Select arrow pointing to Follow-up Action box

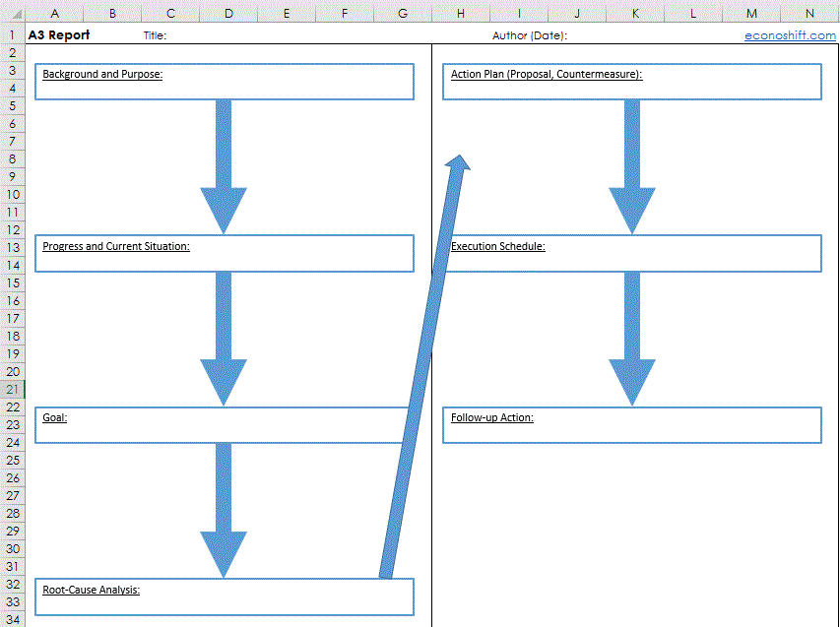[x=632, y=339]
